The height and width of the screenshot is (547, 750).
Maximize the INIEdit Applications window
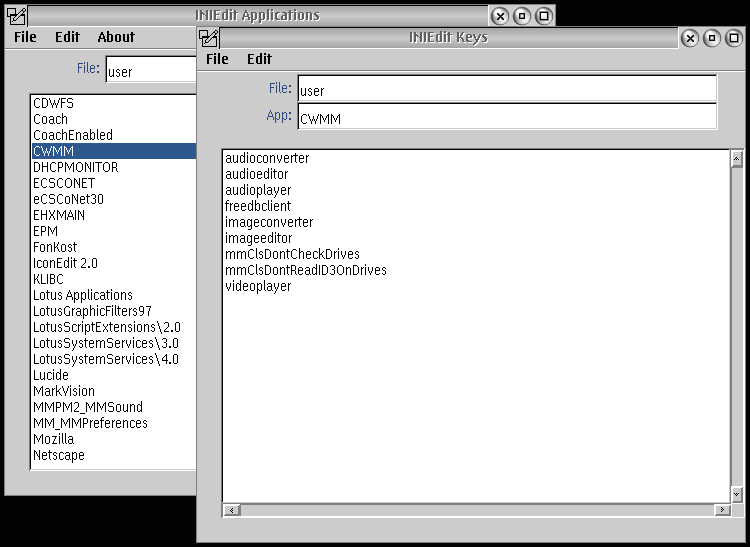point(544,17)
